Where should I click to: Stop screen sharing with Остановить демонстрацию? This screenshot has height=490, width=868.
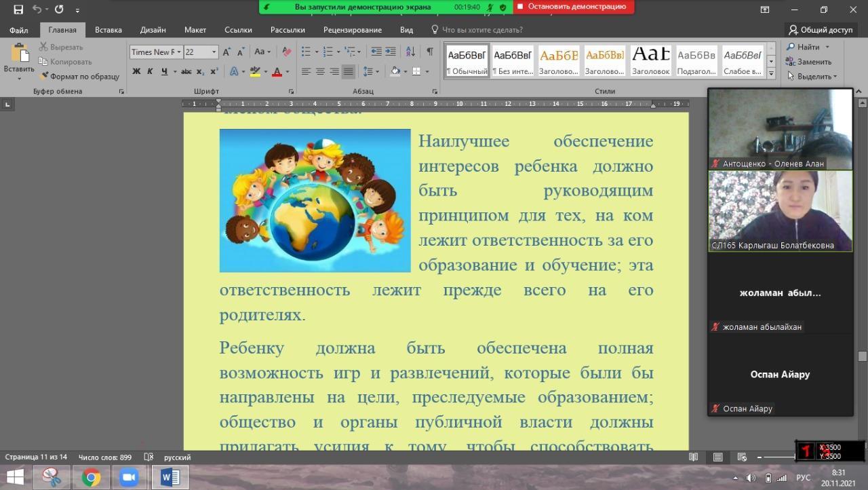tap(574, 7)
